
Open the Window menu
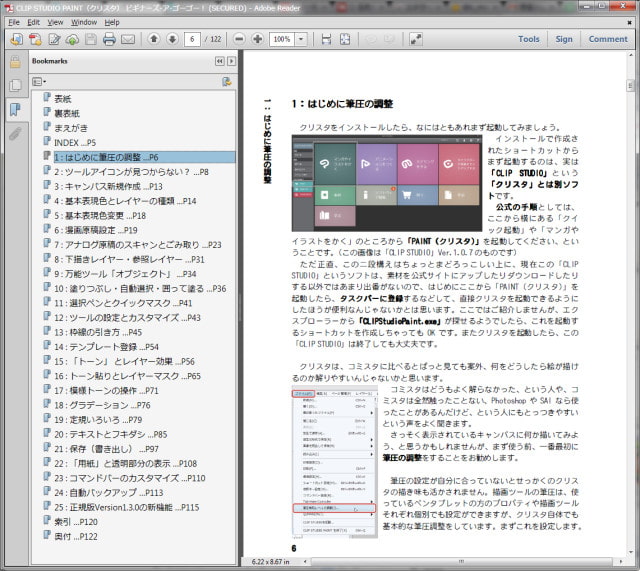coord(84,21)
